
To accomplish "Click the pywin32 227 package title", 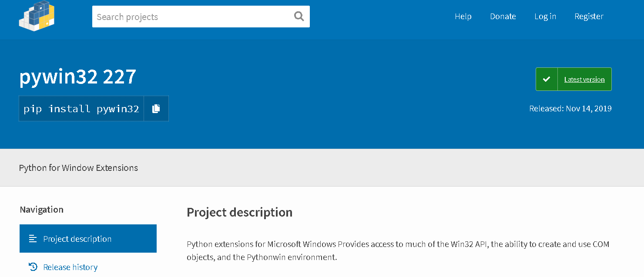I will (x=78, y=77).
